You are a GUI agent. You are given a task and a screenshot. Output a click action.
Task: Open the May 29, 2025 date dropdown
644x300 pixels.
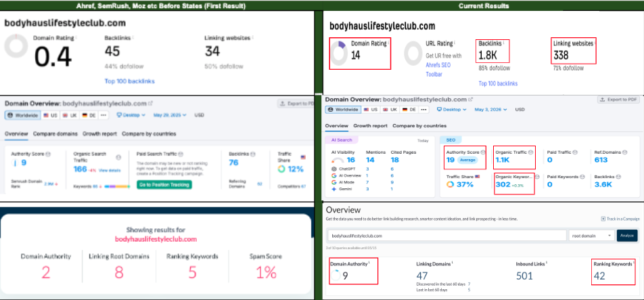[x=170, y=116]
